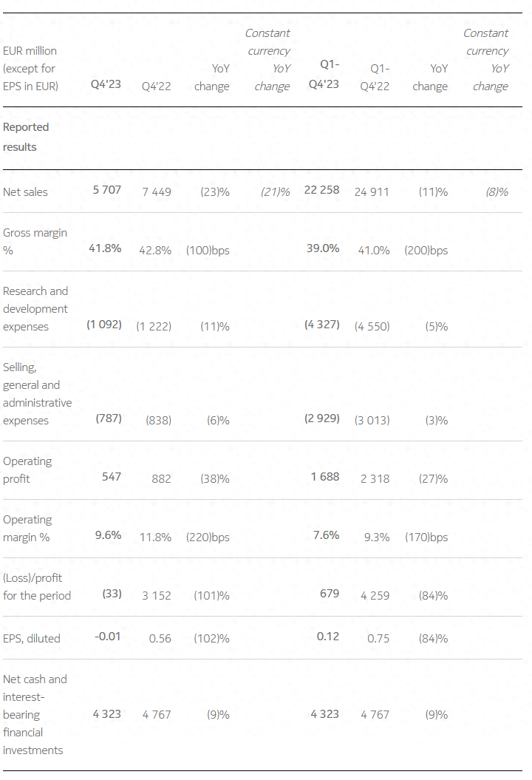The image size is (532, 780).
Task: Click the Research and development expenses label
Action: 35,309
